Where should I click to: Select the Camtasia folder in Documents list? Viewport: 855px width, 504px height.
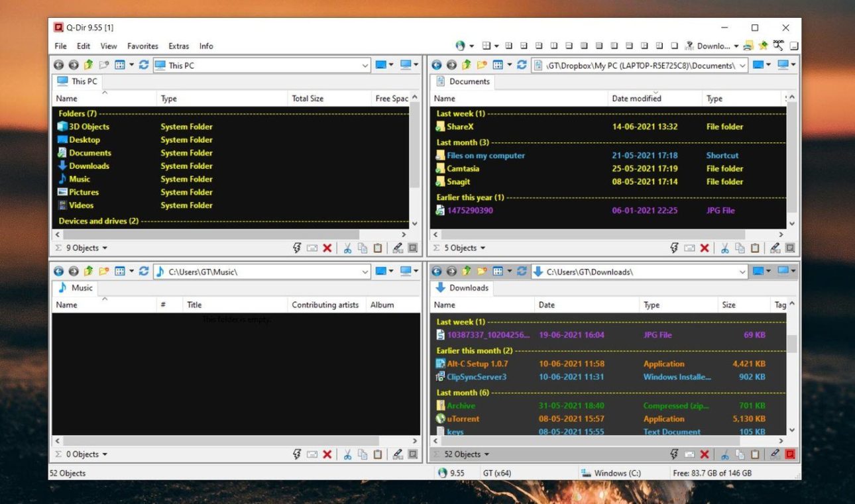coord(463,169)
